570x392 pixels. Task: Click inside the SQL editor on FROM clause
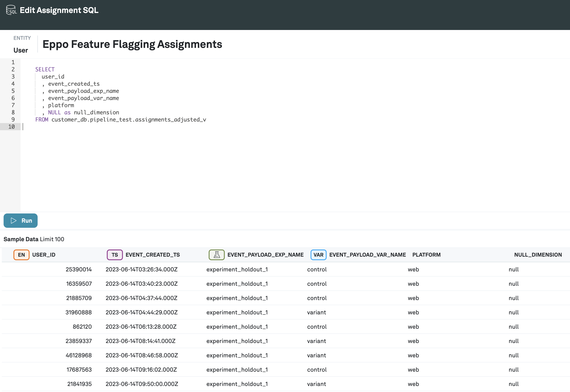(x=42, y=120)
